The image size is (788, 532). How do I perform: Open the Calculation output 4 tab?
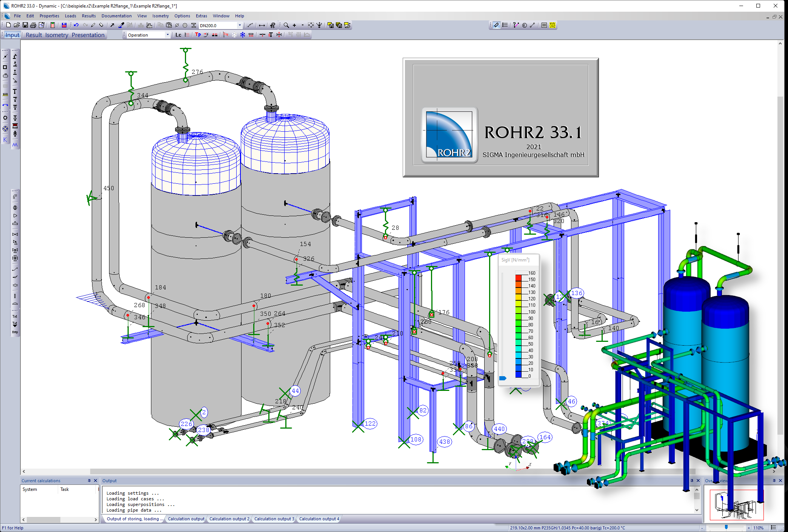(x=319, y=519)
